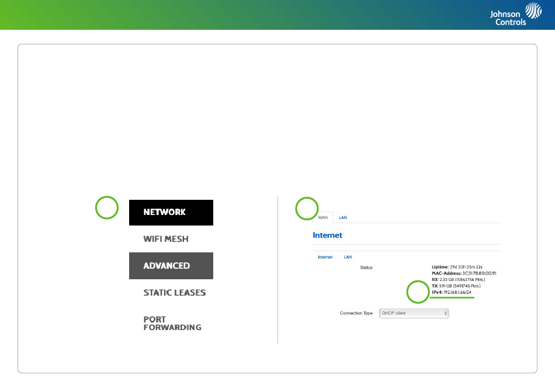Click the LAN link below the Internet heading

348,257
